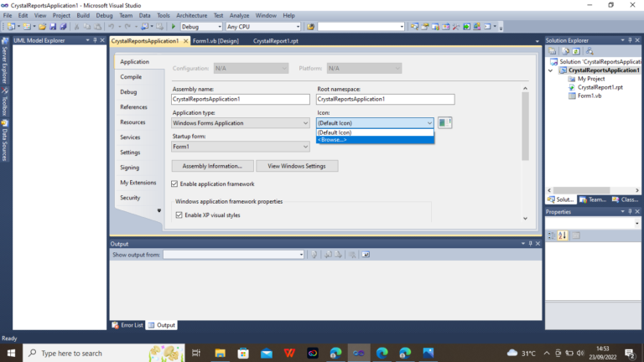Viewport: 644px width, 362px height.
Task: Select My Project in Solution Explorer
Action: (591, 79)
